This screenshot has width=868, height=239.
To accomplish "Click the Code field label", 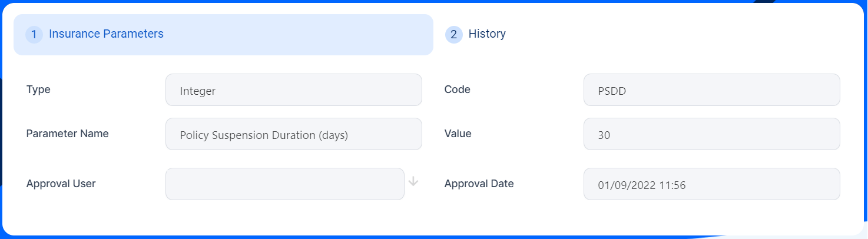I will point(457,89).
